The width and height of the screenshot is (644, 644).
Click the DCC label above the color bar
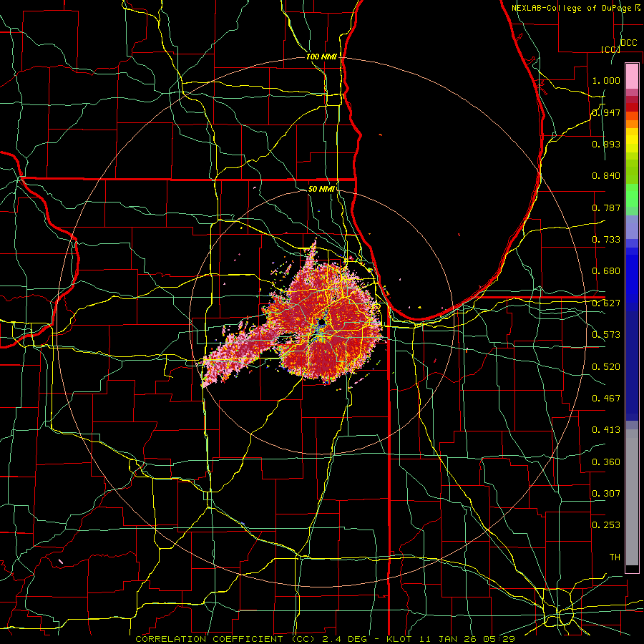tap(628, 43)
